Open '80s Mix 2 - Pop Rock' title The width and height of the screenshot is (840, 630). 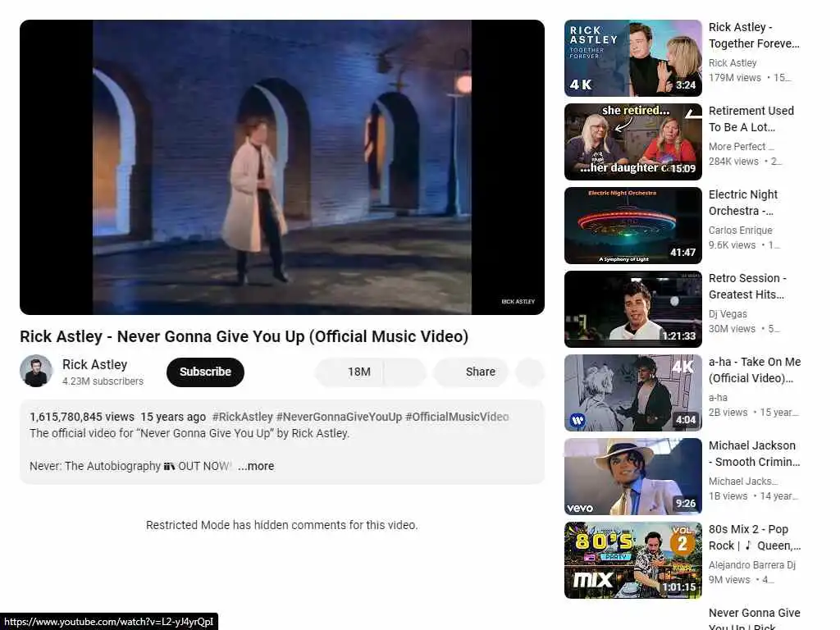point(755,536)
